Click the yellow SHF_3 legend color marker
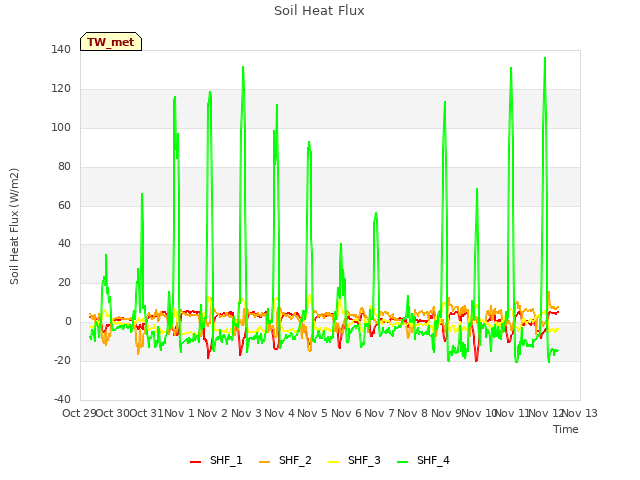 [x=333, y=462]
